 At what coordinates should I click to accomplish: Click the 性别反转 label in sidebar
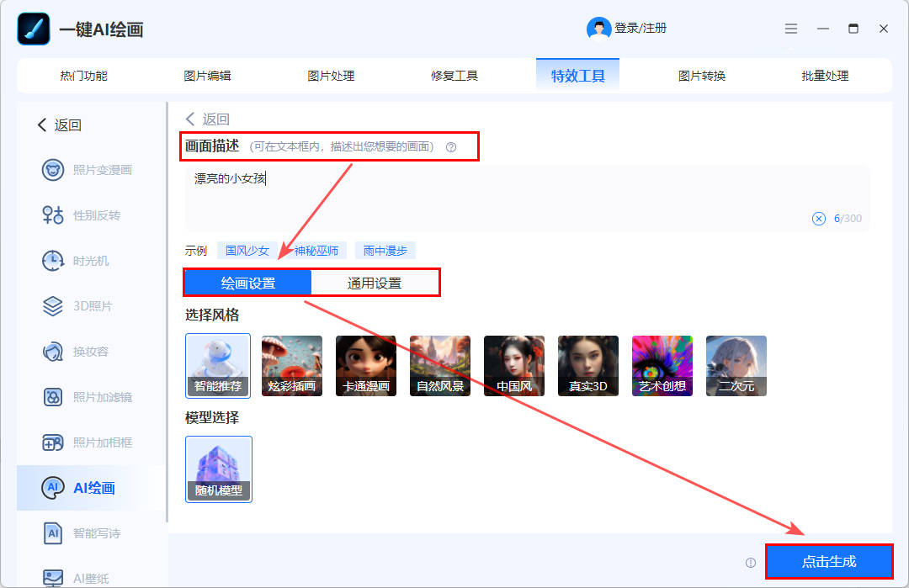(97, 215)
